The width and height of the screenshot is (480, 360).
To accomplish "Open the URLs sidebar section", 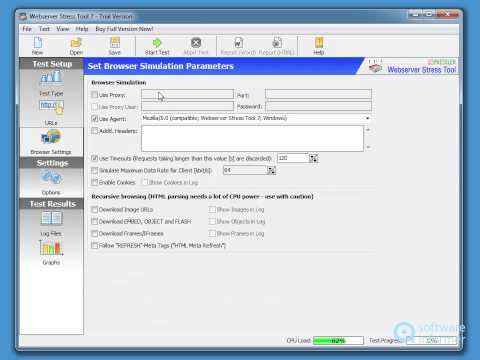I will [x=51, y=113].
